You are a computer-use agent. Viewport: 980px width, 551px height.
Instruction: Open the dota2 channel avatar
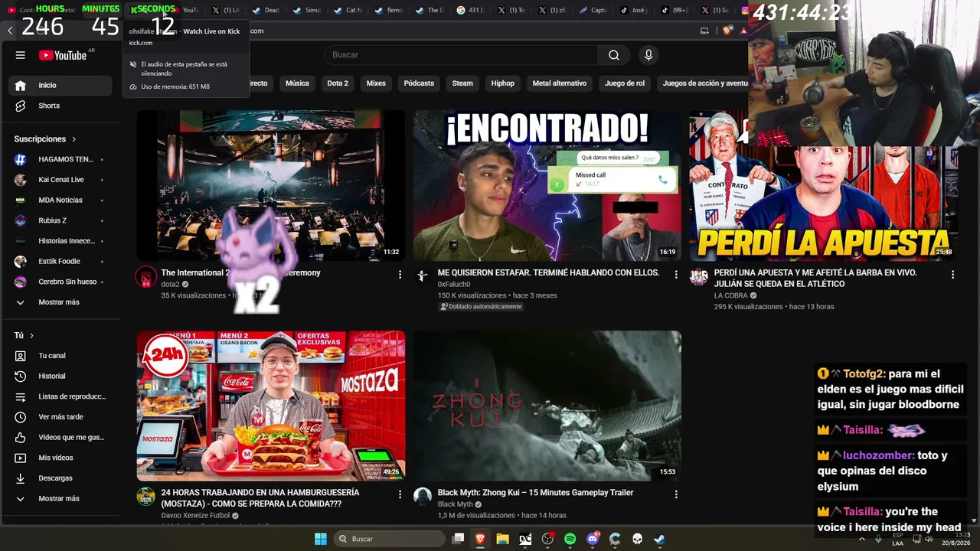click(x=146, y=277)
